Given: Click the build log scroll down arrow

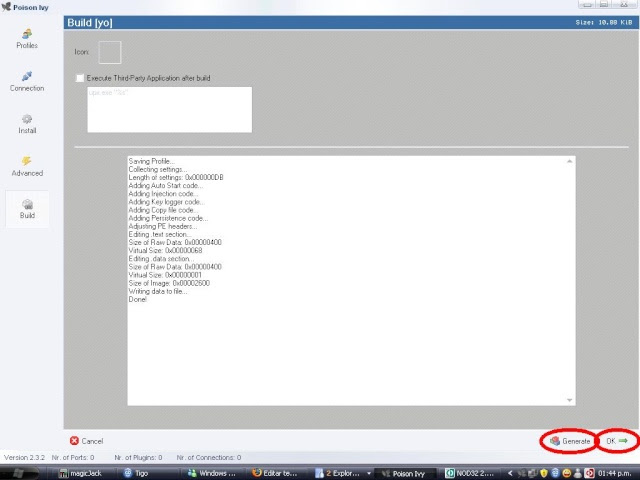Looking at the screenshot, I should point(569,400).
